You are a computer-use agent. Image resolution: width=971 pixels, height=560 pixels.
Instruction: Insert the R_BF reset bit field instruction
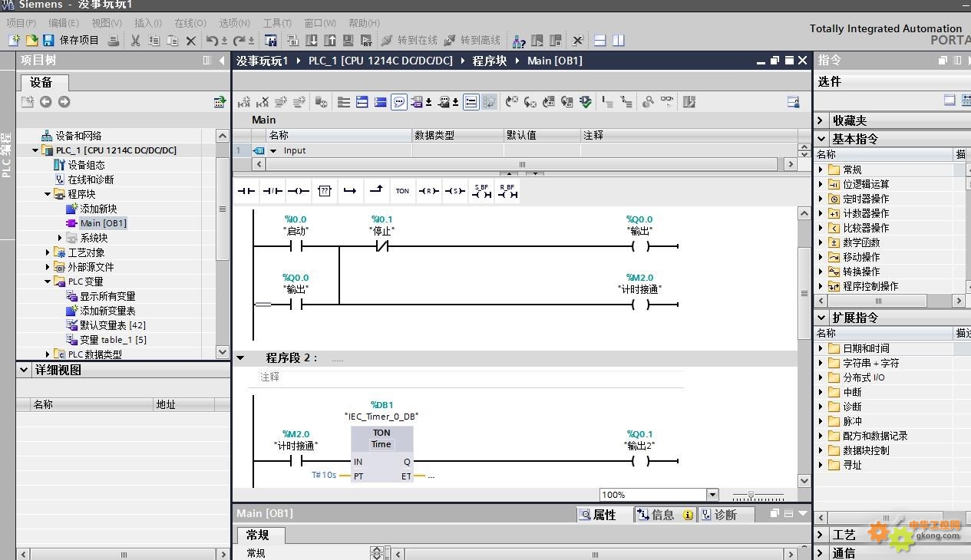click(507, 191)
